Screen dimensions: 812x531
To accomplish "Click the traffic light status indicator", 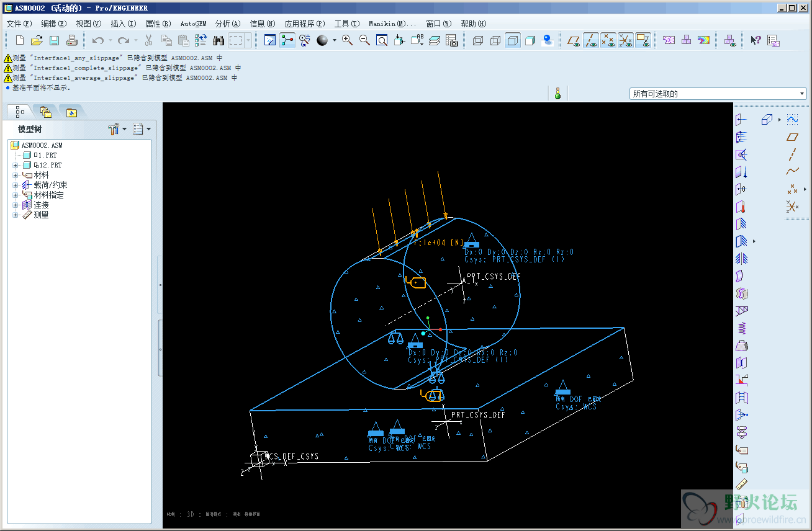I will [x=557, y=94].
